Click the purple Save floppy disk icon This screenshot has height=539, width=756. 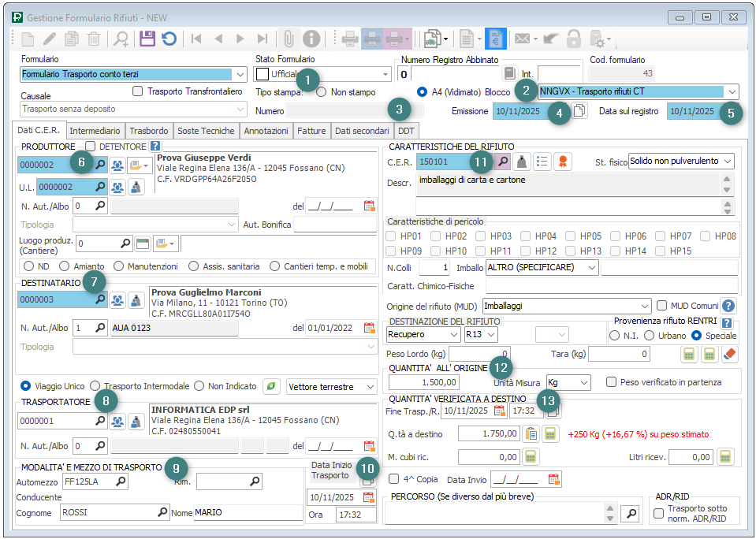[147, 38]
